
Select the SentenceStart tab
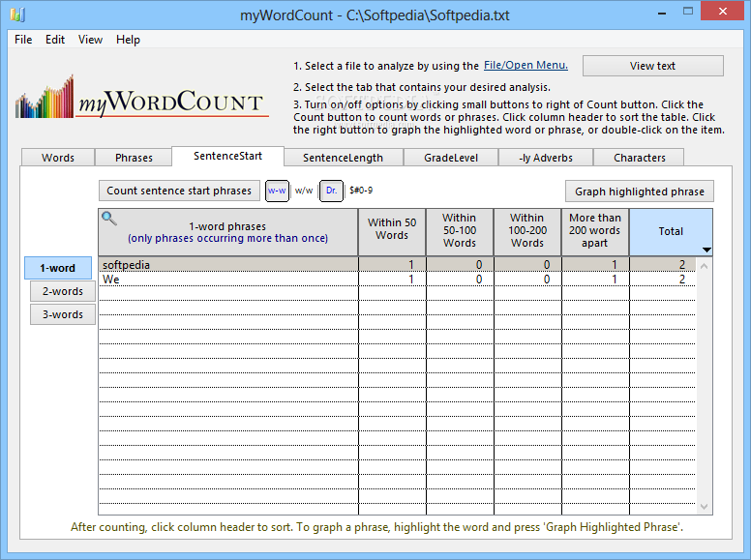228,156
